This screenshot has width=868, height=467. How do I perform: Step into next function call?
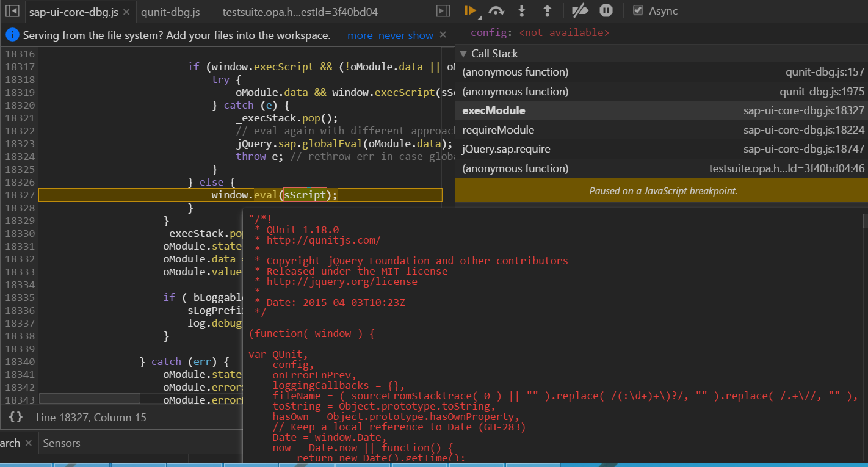tap(522, 10)
